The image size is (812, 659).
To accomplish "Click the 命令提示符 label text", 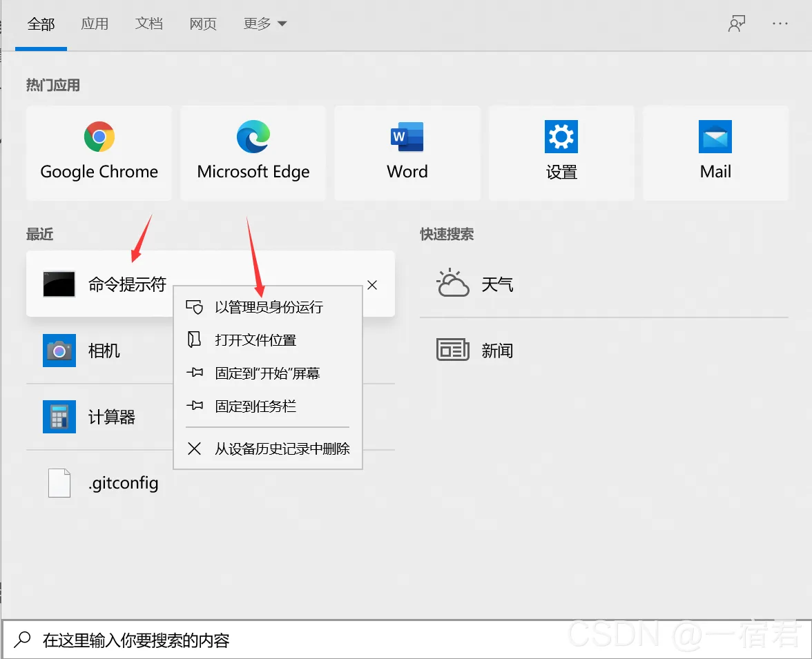I will 127,284.
